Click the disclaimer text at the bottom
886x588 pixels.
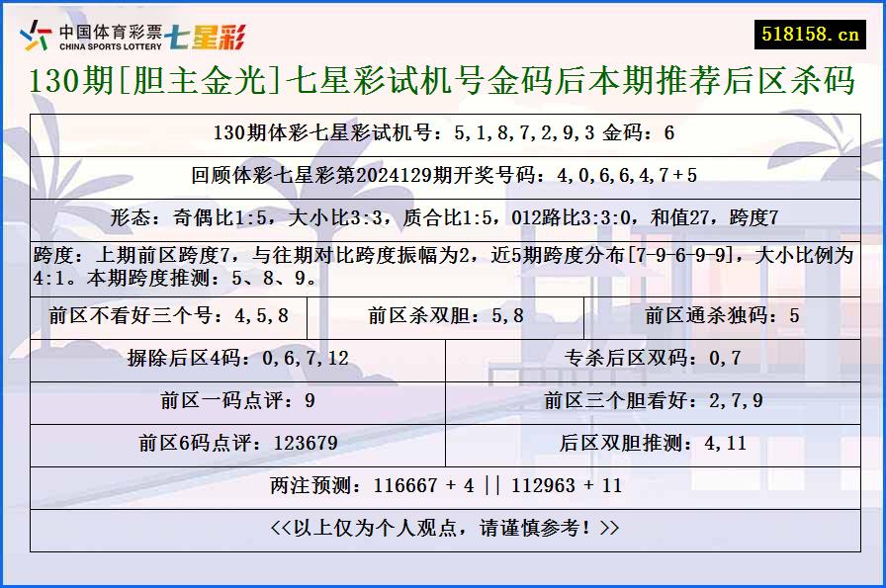coord(443,527)
